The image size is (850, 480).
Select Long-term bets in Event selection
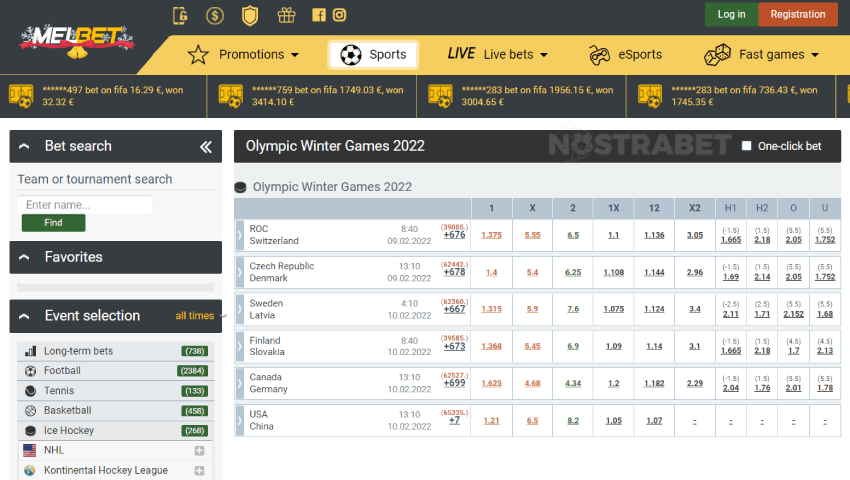tap(115, 351)
